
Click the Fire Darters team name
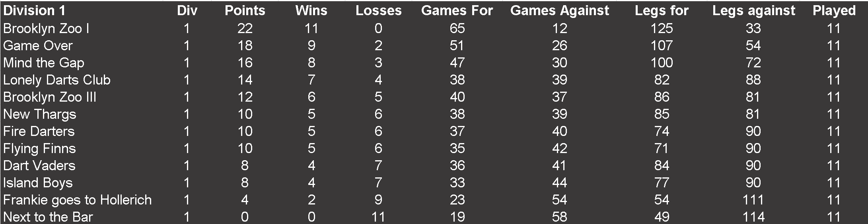click(39, 131)
